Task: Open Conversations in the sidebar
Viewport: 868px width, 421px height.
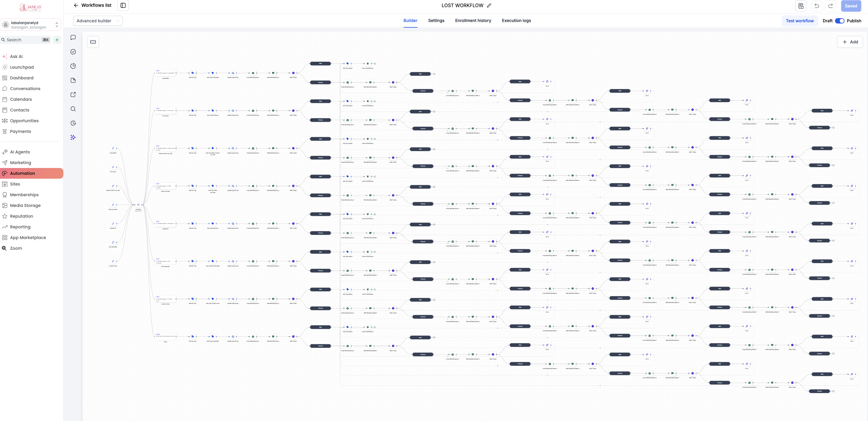Action: click(31, 89)
